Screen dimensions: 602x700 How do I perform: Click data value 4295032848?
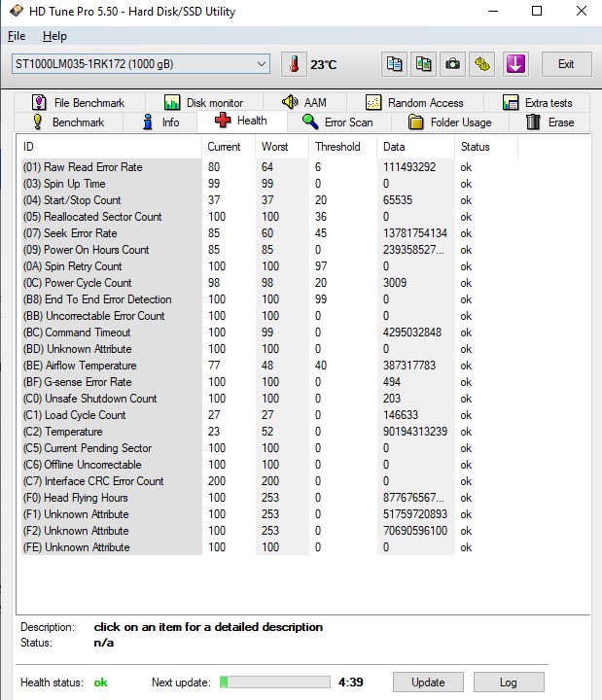[411, 332]
